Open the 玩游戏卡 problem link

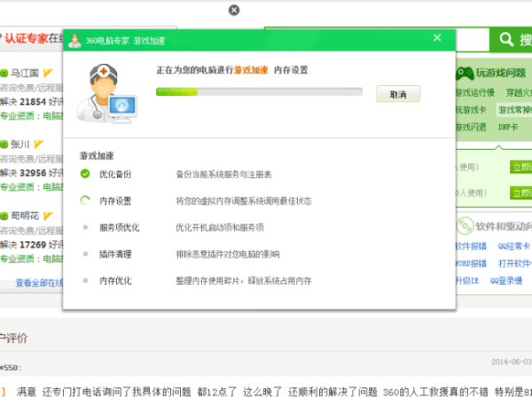470,110
